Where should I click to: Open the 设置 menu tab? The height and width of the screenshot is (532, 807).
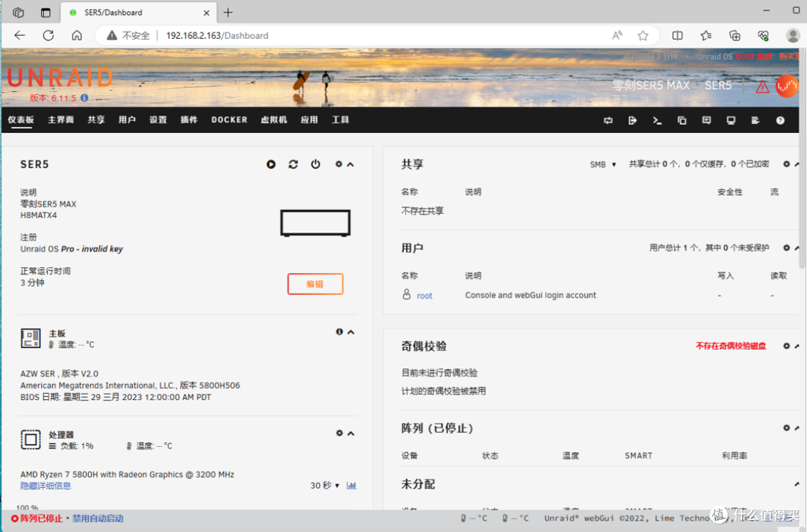click(158, 120)
